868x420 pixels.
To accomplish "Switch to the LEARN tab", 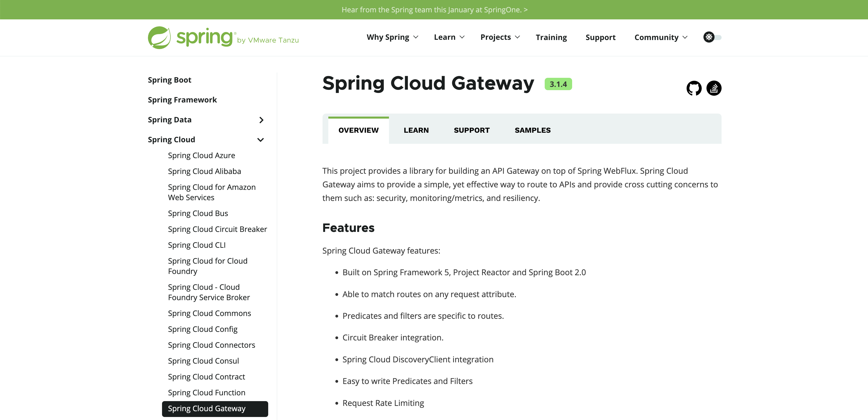I will (x=416, y=130).
